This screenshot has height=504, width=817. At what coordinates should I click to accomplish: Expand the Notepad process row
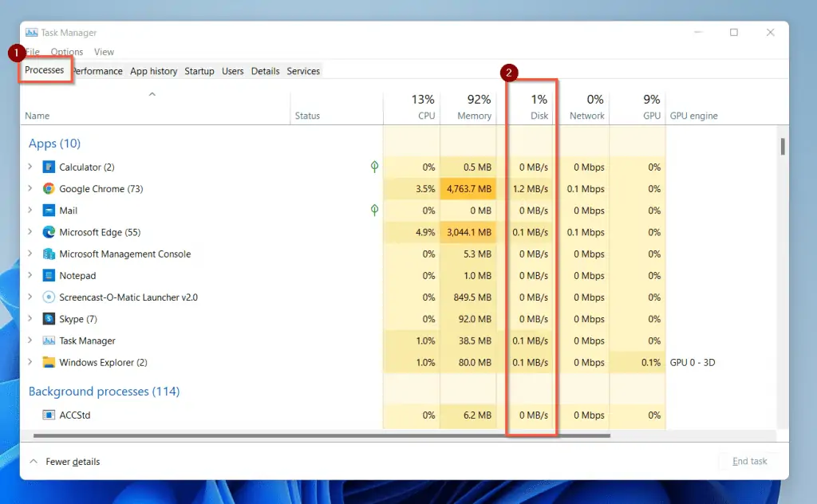[30, 275]
